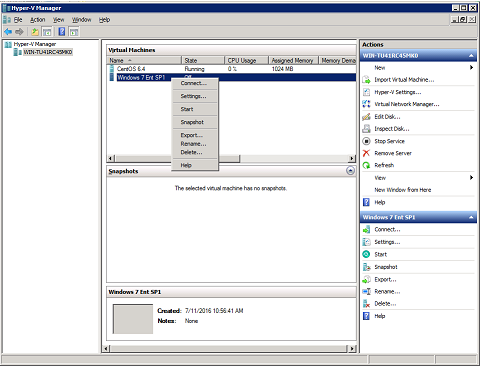This screenshot has width=480, height=366.
Task: Click the Virtual Network Manager... action link
Action: coord(407,104)
